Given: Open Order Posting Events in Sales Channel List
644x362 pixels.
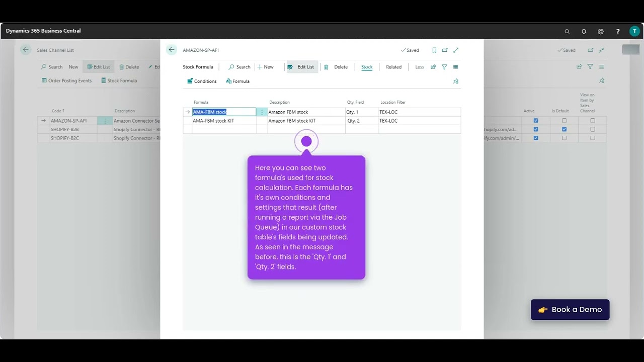Looking at the screenshot, I should (66, 80).
